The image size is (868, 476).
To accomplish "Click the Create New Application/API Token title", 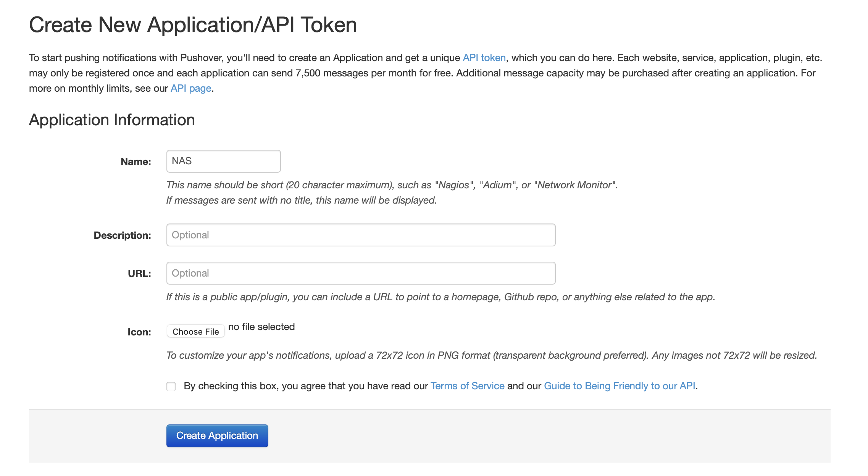I will 193,25.
